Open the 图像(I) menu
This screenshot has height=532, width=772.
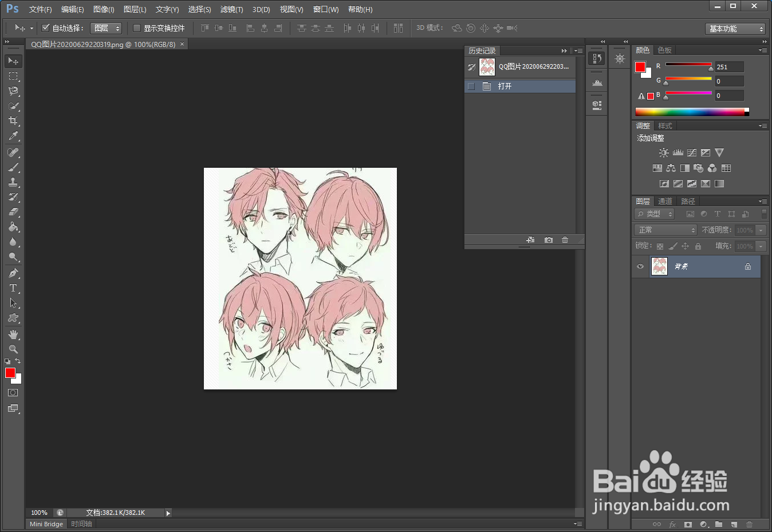tap(104, 9)
